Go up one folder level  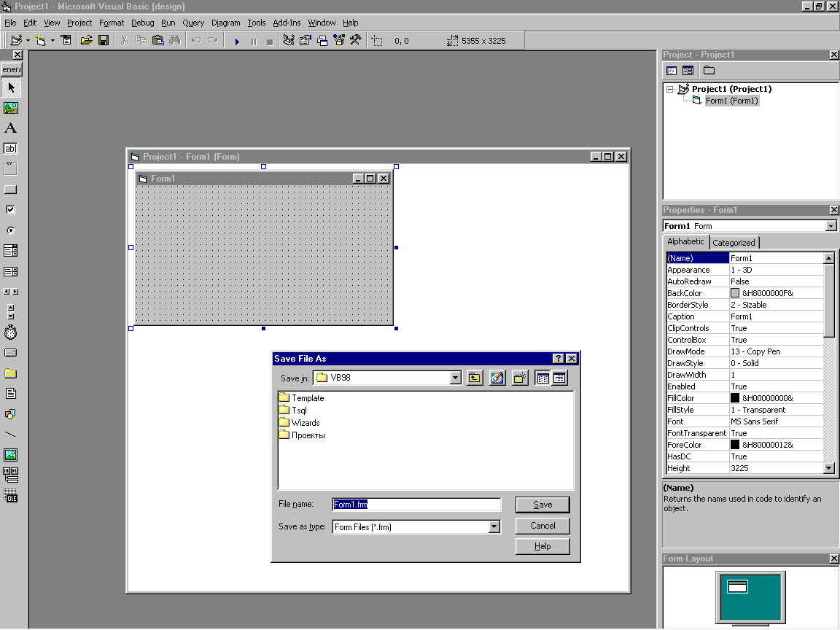pos(475,378)
